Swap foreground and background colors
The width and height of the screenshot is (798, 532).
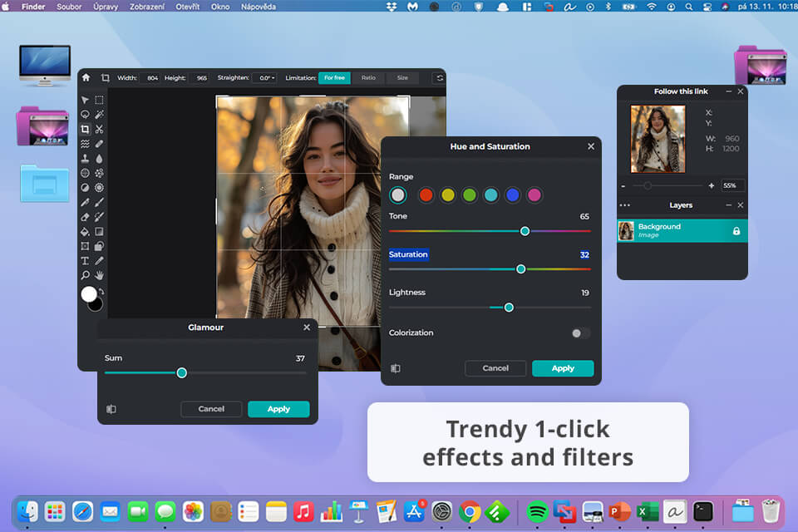[101, 292]
